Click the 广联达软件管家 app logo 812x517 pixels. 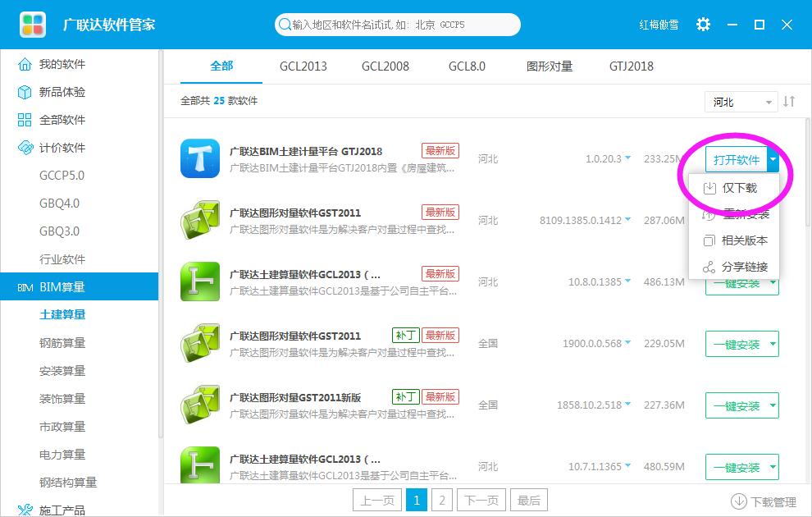[x=33, y=25]
